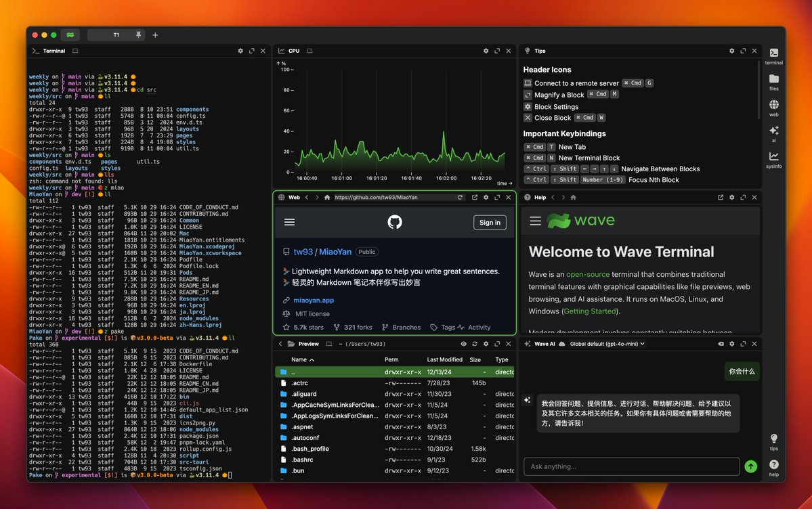This screenshot has height=509, width=812.
Task: Open Web page in external browser
Action: [474, 197]
